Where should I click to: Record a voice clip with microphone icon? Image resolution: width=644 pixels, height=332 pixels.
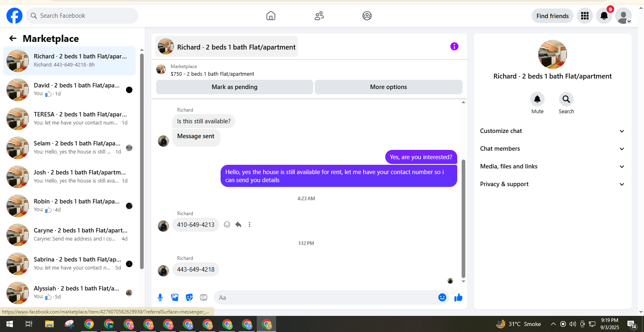(x=160, y=297)
